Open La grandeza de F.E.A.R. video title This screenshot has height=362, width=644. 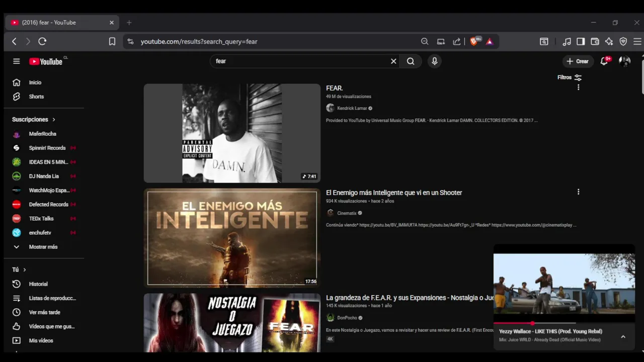(x=410, y=298)
